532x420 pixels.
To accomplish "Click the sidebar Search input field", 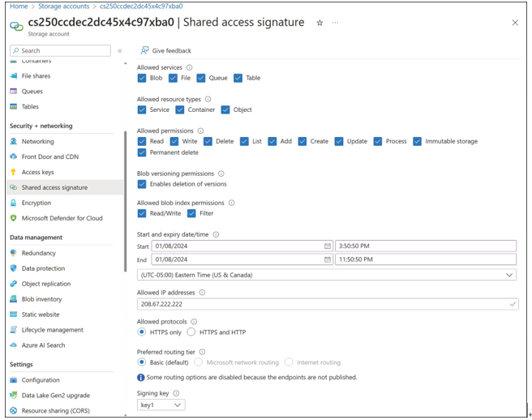I will (x=60, y=50).
